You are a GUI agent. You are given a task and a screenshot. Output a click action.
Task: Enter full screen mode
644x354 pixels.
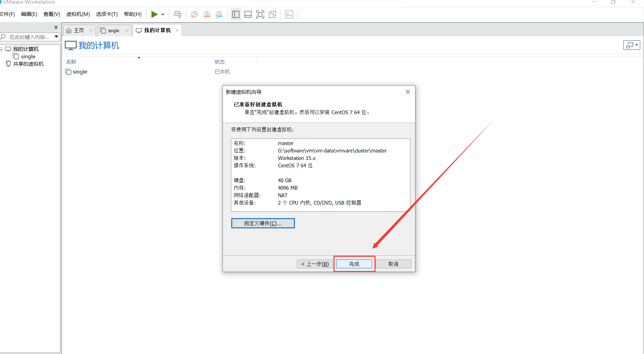point(260,14)
